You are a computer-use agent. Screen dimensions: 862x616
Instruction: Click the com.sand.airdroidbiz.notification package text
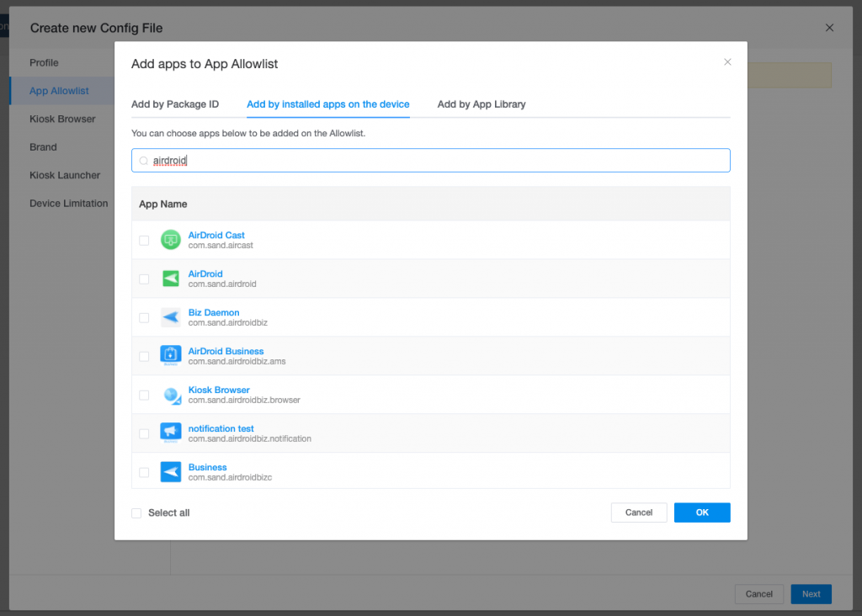(249, 438)
